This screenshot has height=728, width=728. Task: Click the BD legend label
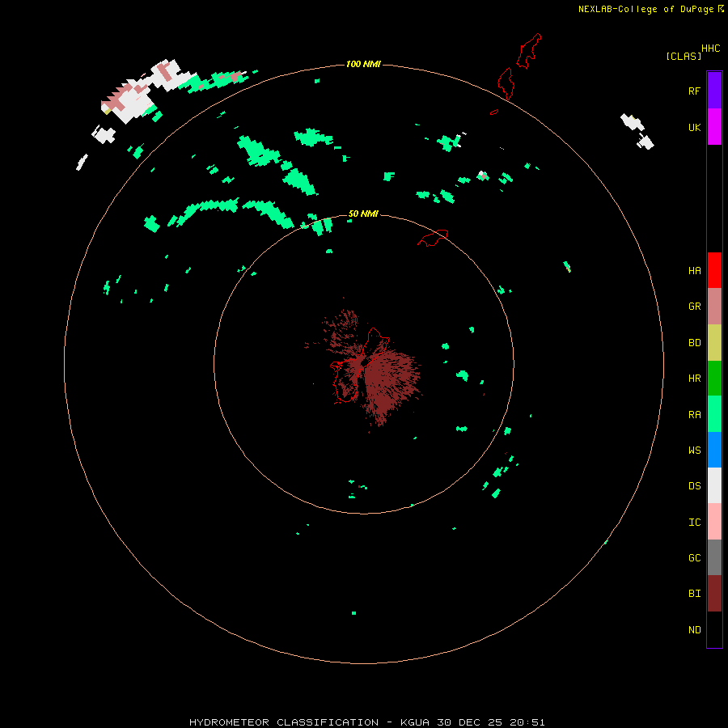click(x=695, y=343)
